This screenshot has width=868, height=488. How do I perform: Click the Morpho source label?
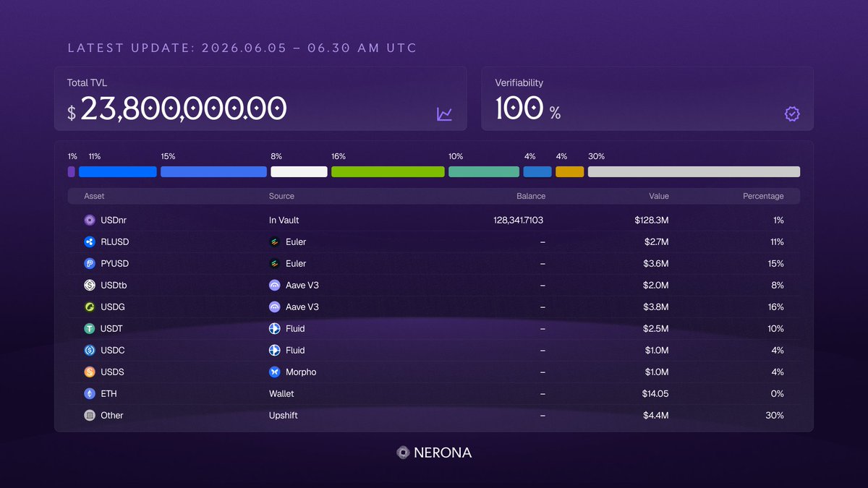click(x=301, y=372)
